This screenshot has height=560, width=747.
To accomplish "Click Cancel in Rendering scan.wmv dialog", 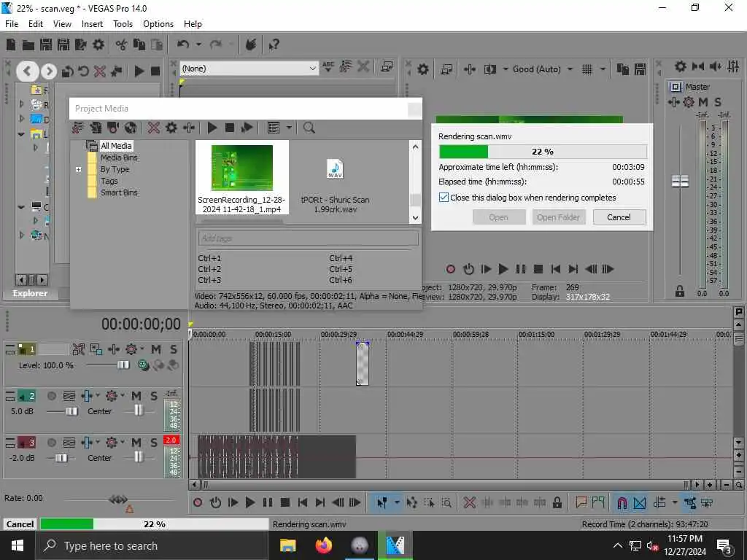I will point(619,217).
